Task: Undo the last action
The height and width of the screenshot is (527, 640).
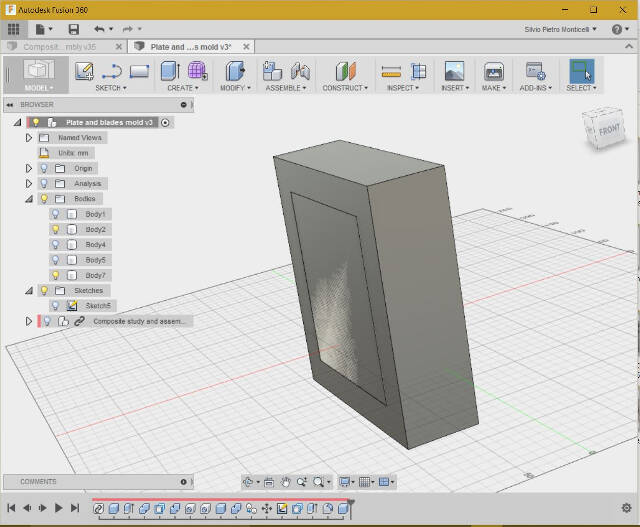Action: pyautogui.click(x=99, y=29)
